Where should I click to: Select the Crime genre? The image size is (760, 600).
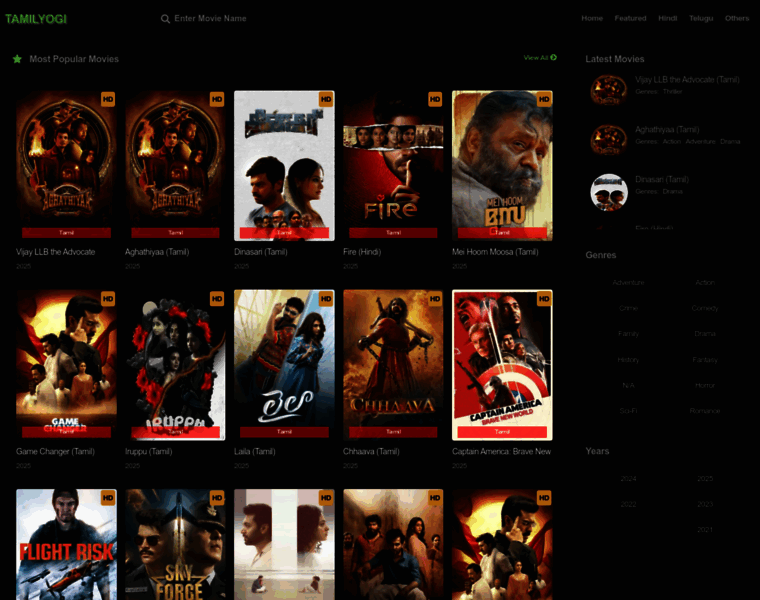tap(628, 308)
